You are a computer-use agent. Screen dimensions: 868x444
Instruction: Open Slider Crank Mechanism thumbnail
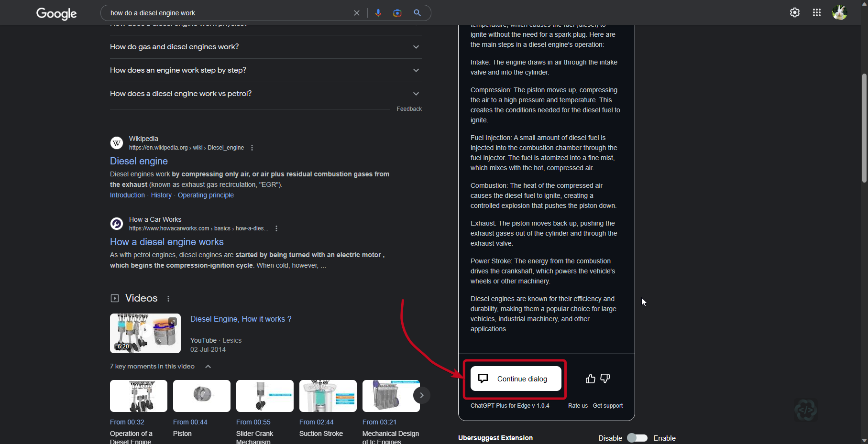(265, 396)
